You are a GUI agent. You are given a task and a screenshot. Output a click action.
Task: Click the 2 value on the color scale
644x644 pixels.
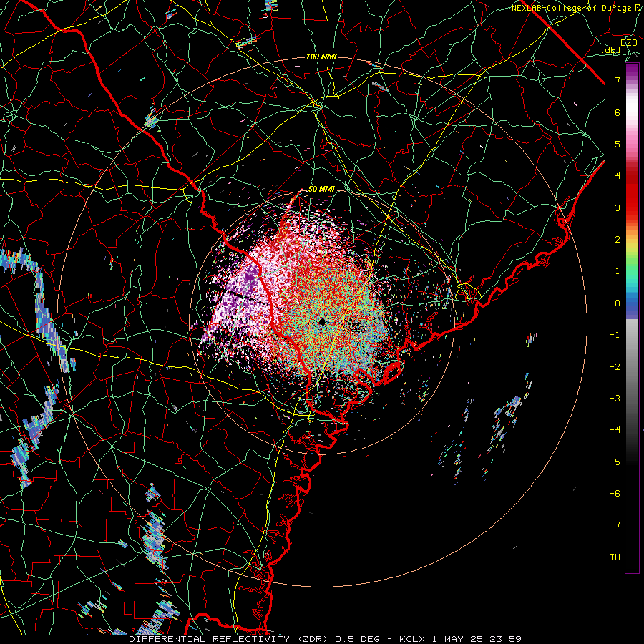tap(618, 240)
